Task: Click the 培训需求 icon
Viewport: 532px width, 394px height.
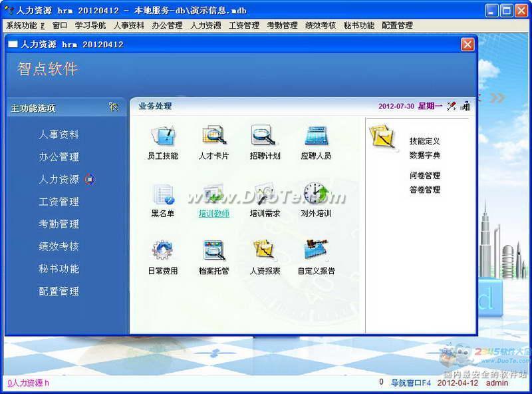Action: tap(264, 194)
